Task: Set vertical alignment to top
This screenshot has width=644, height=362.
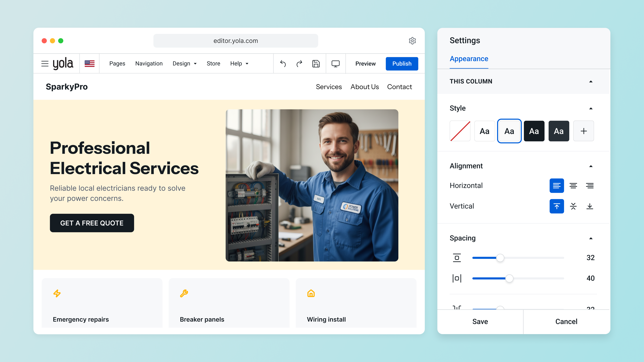Action: (556, 206)
